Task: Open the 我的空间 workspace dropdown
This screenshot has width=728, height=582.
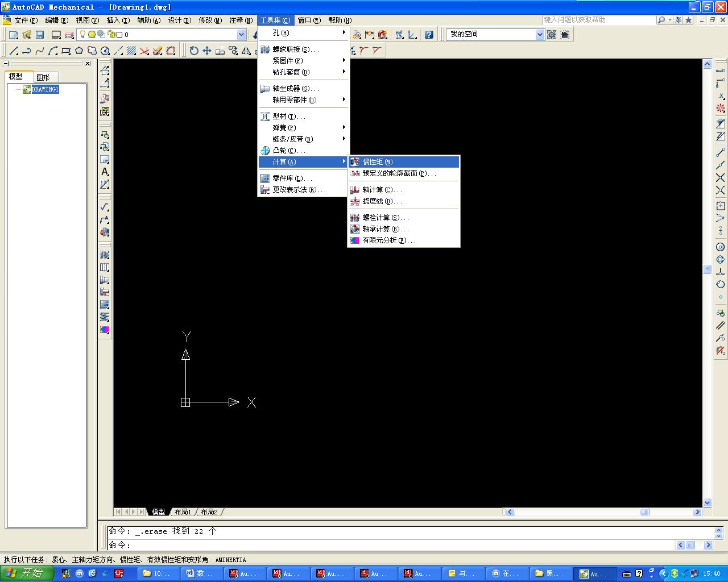Action: [540, 35]
